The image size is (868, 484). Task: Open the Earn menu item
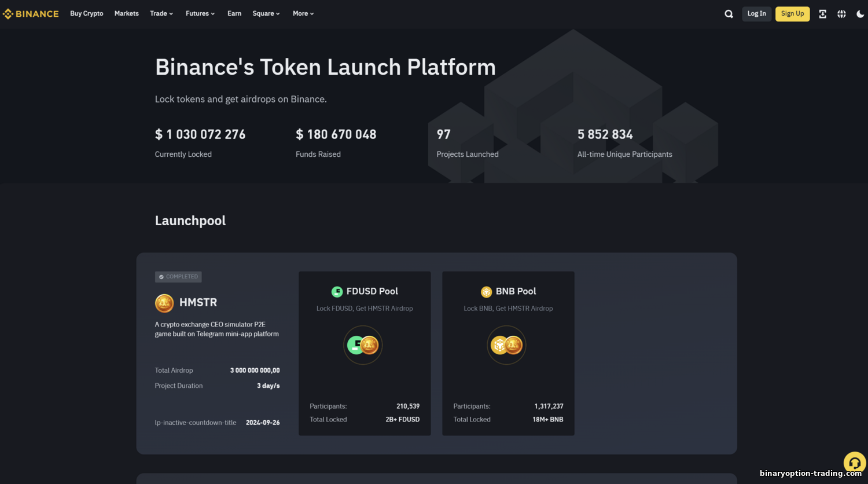coord(234,13)
